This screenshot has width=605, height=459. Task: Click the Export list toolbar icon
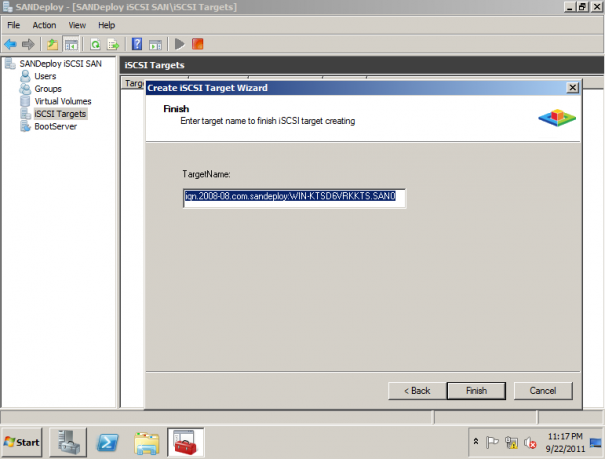tap(113, 44)
